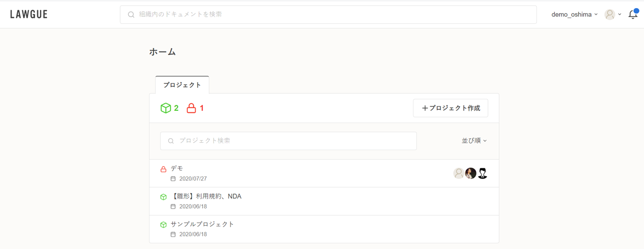Open the デモ project

[x=177, y=168]
